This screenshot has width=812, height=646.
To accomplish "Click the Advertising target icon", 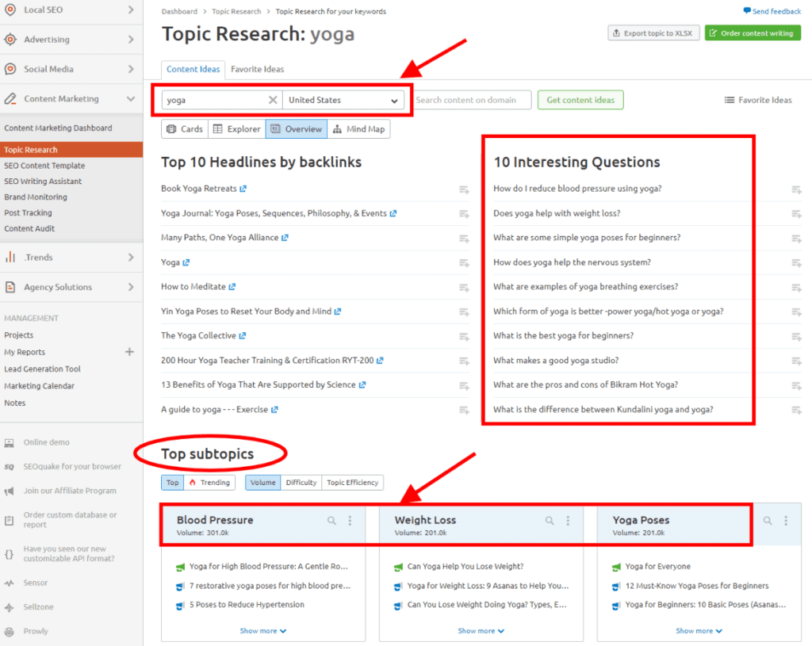I will [x=10, y=40].
